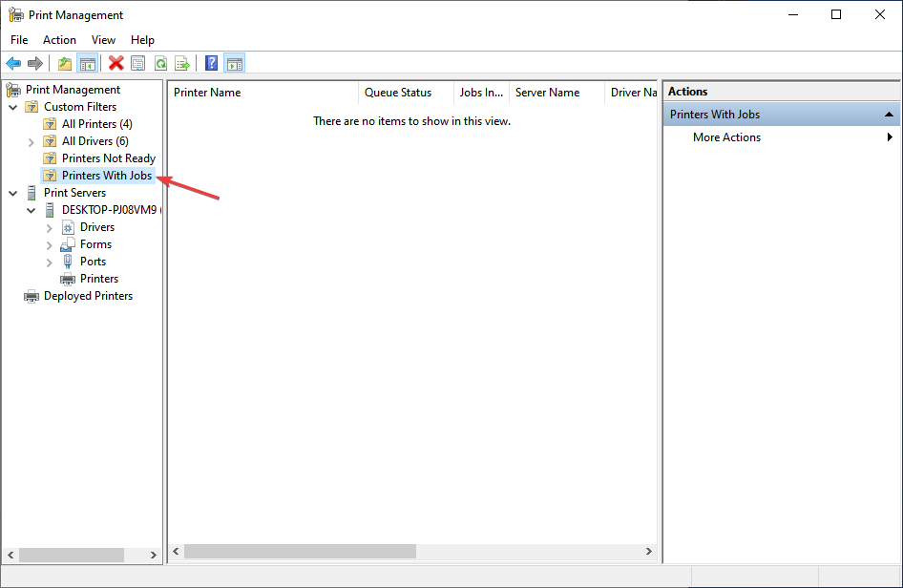Viewport: 903px width, 588px height.
Task: Select Deployed Printers tree item
Action: (x=88, y=296)
